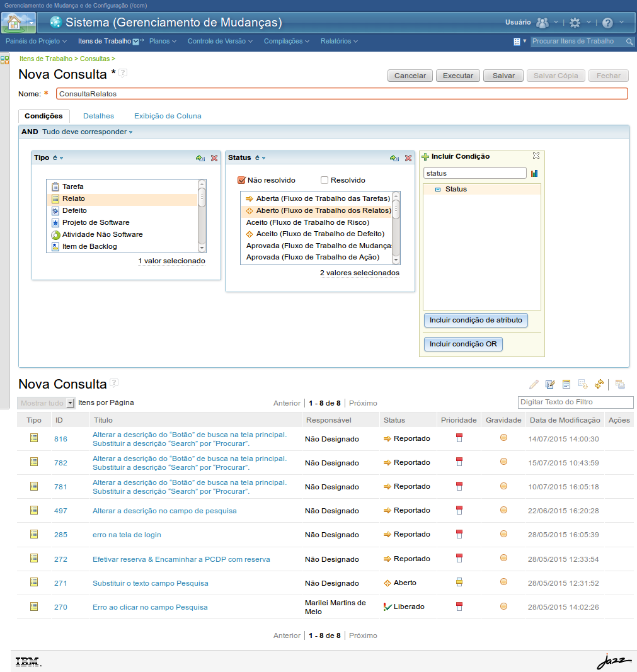Click the Executar button

point(458,76)
